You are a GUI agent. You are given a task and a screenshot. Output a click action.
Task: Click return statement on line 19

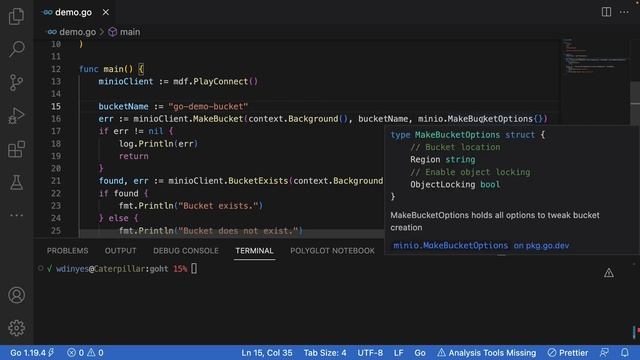[133, 156]
